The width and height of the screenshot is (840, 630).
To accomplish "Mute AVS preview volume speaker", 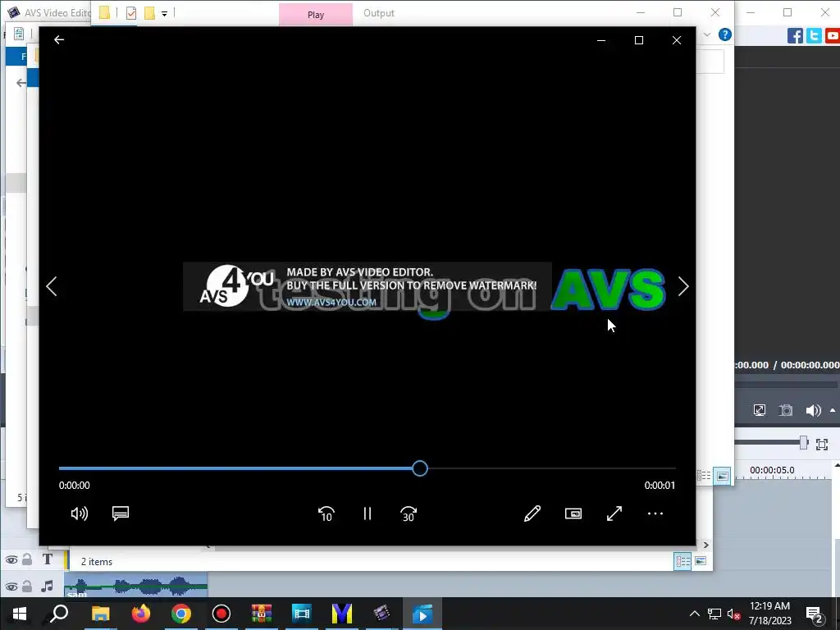I will (813, 410).
